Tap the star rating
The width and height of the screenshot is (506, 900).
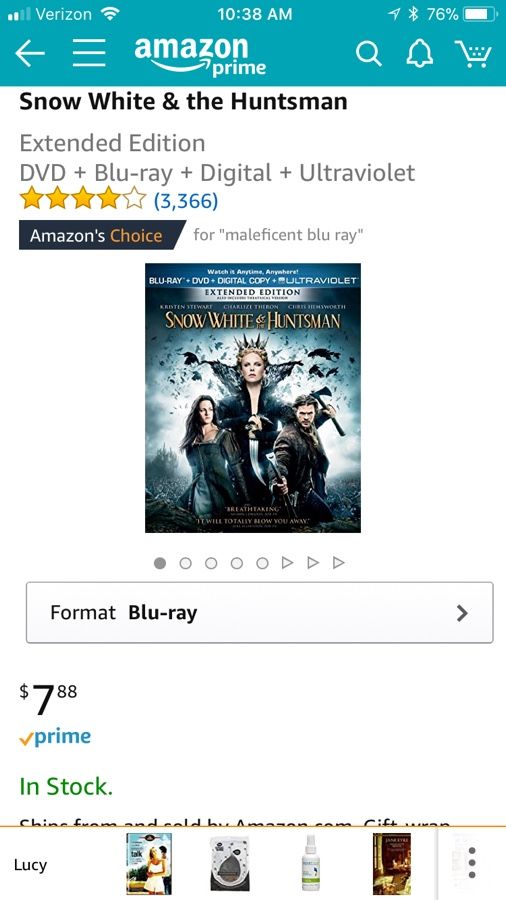click(83, 200)
